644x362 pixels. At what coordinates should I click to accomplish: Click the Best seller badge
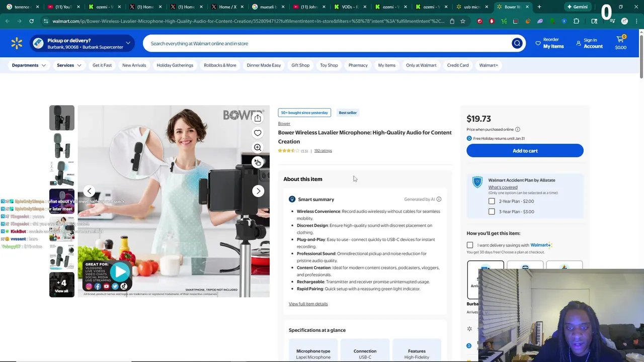click(x=348, y=113)
